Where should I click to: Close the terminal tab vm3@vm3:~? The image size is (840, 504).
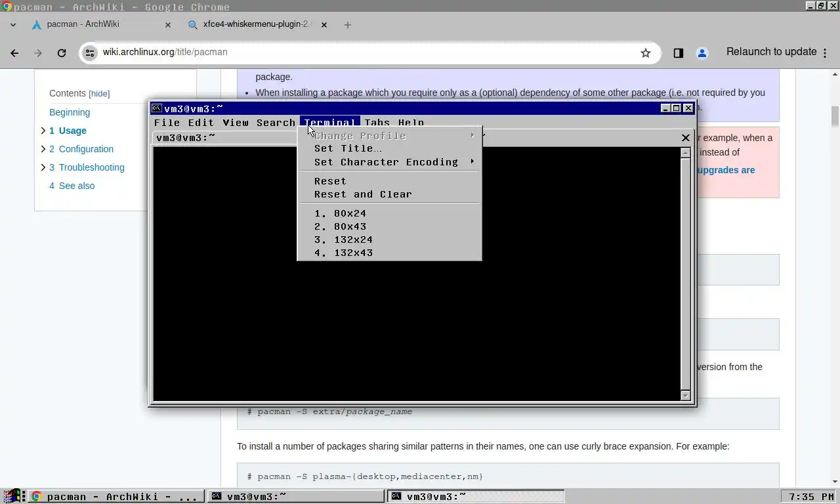click(686, 138)
